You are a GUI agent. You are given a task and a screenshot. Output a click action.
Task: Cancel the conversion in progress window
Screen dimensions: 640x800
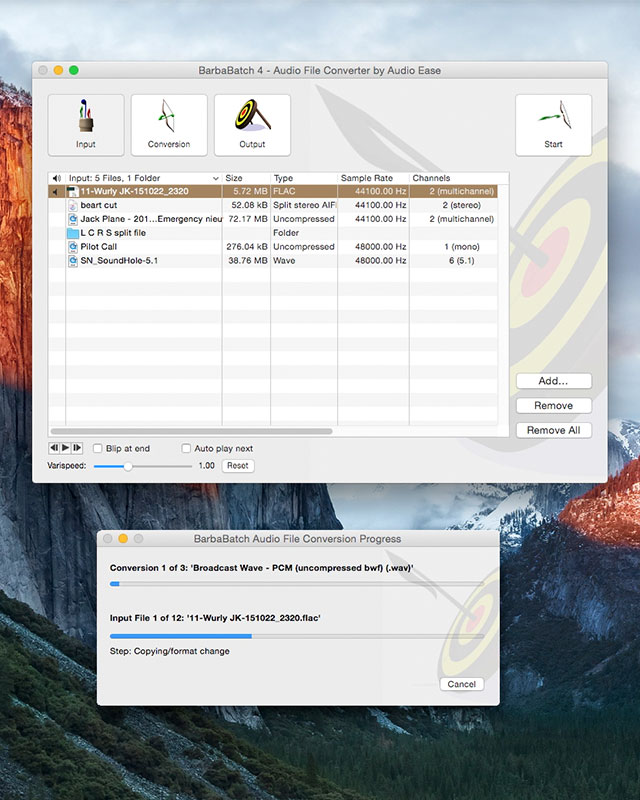tap(462, 684)
